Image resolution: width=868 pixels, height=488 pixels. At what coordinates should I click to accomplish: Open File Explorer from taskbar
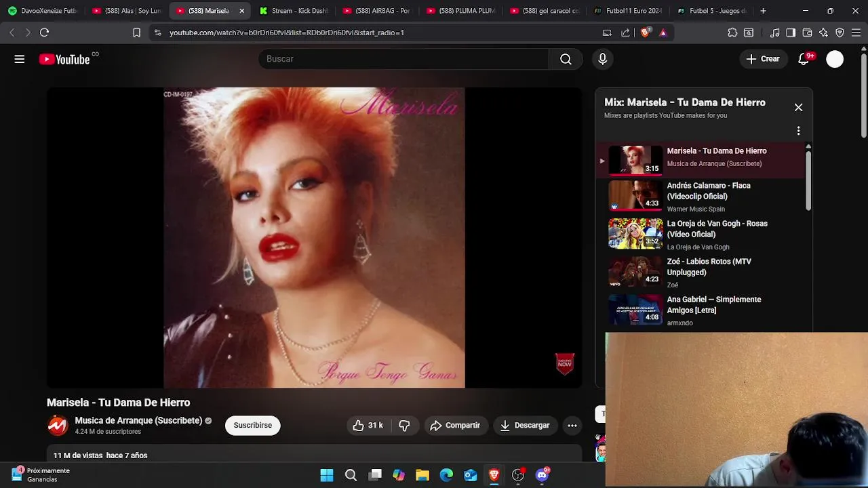pos(422,475)
